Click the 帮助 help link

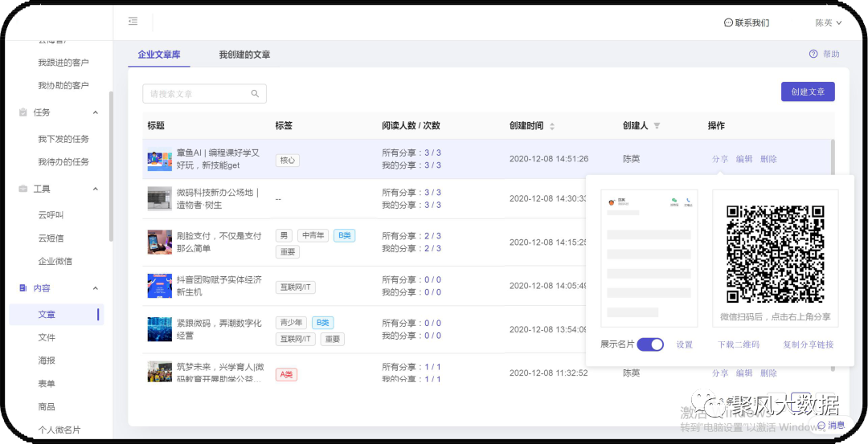(825, 54)
